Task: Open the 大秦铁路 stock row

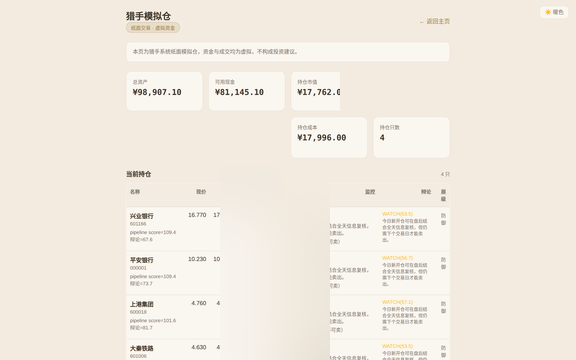Action: pos(288,350)
